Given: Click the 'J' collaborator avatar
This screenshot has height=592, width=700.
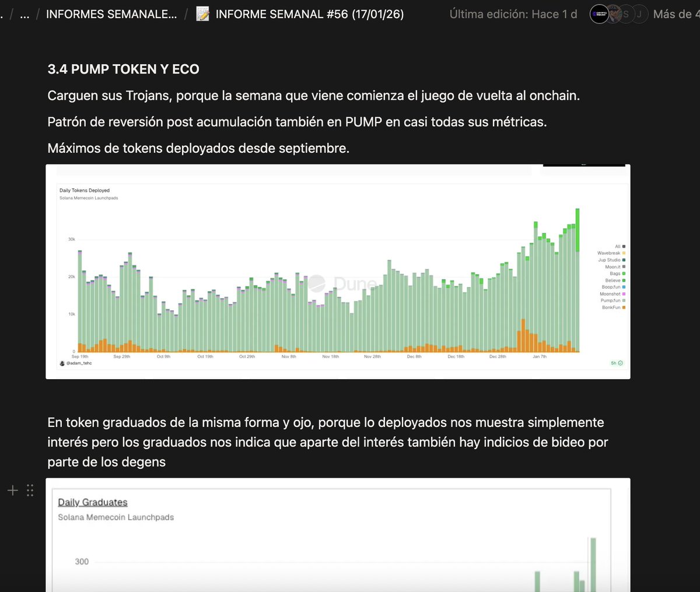Looking at the screenshot, I should [639, 14].
